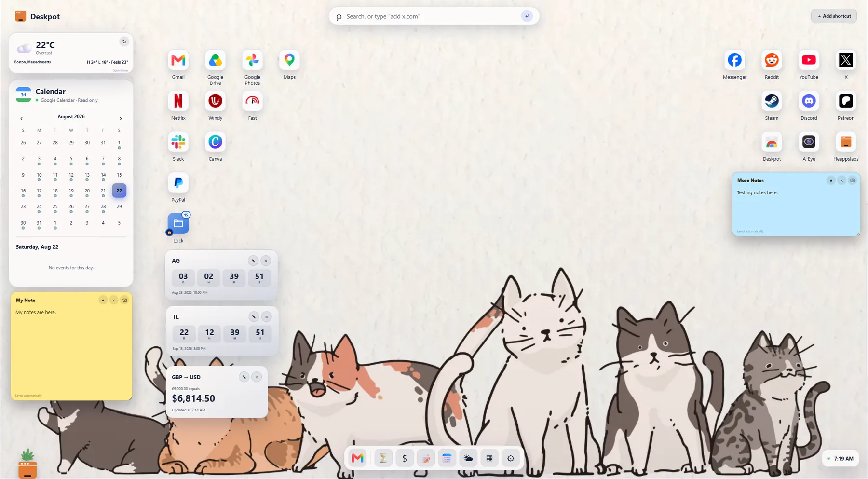Click the Deskpot logo at top left
The width and height of the screenshot is (868, 479).
click(x=37, y=16)
